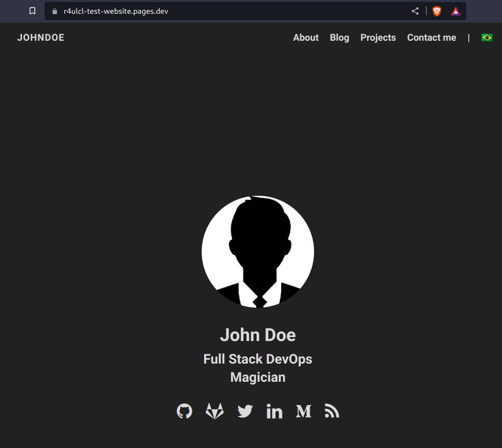The image size is (502, 448).
Task: Open John Doe's GitHub profile
Action: point(184,411)
